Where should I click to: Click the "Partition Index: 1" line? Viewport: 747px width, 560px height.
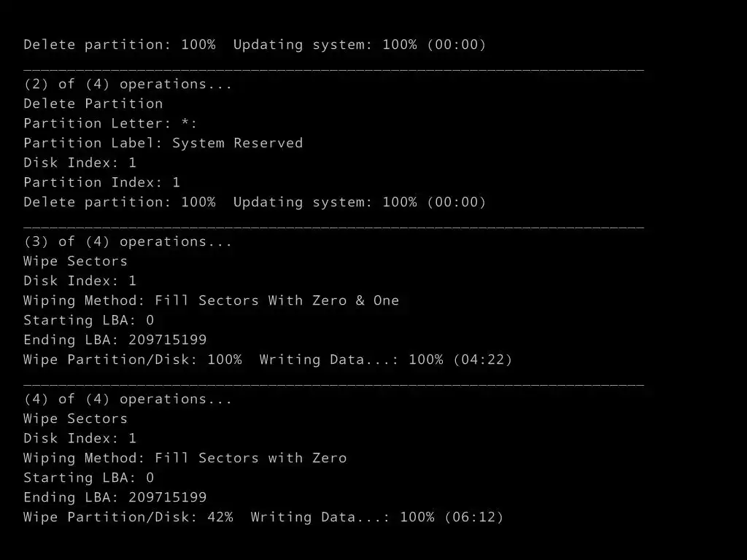[101, 182]
